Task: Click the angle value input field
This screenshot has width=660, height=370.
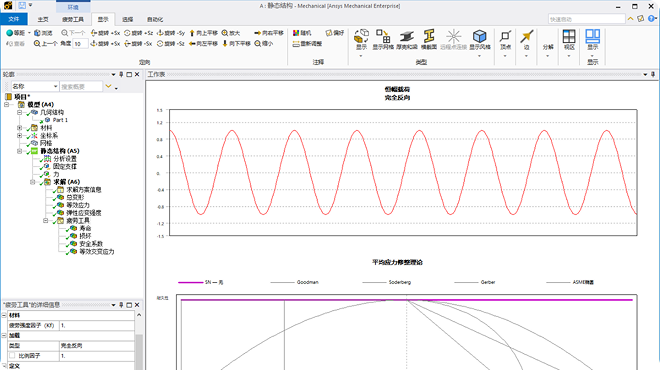Action: [x=80, y=43]
